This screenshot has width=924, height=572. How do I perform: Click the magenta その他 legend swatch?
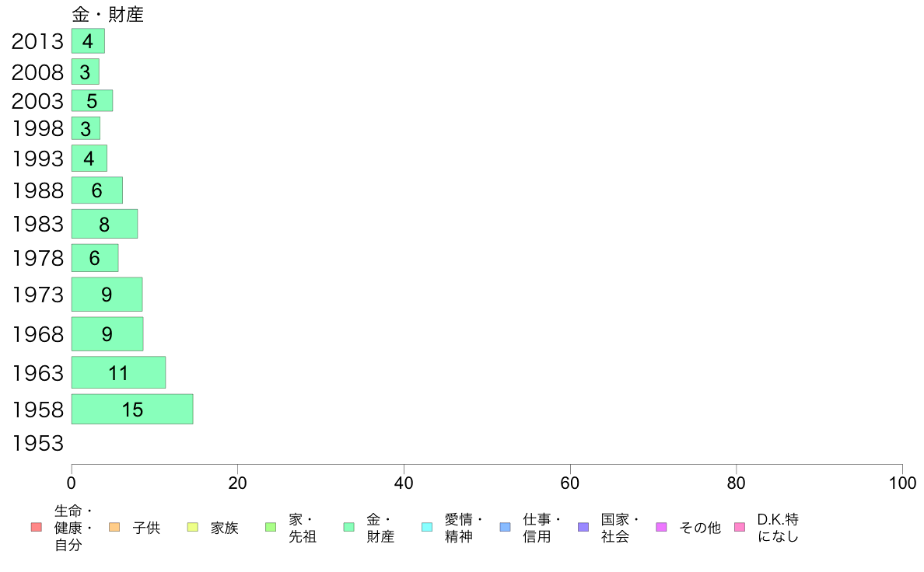(x=662, y=528)
